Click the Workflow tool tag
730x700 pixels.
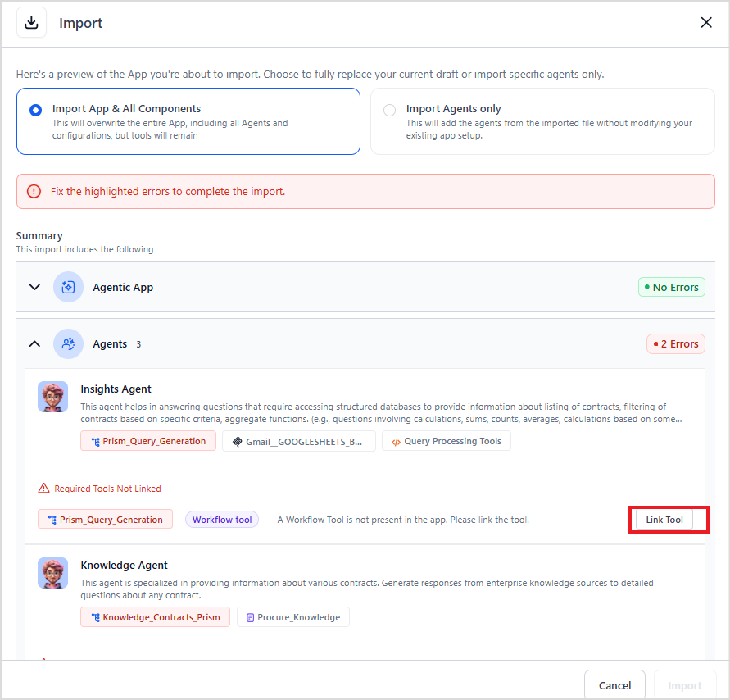[x=222, y=520]
